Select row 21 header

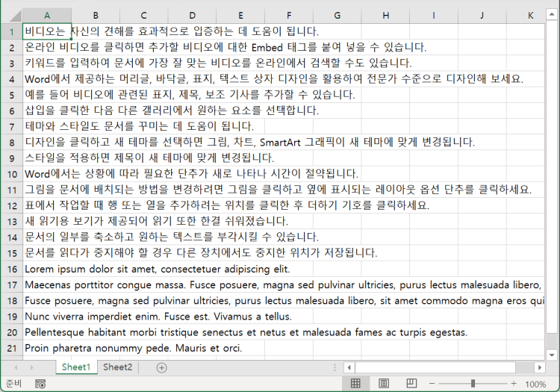click(x=12, y=348)
